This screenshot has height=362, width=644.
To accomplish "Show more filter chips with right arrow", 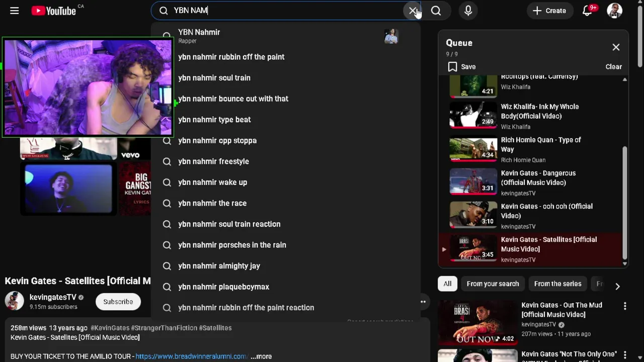I will pyautogui.click(x=617, y=286).
